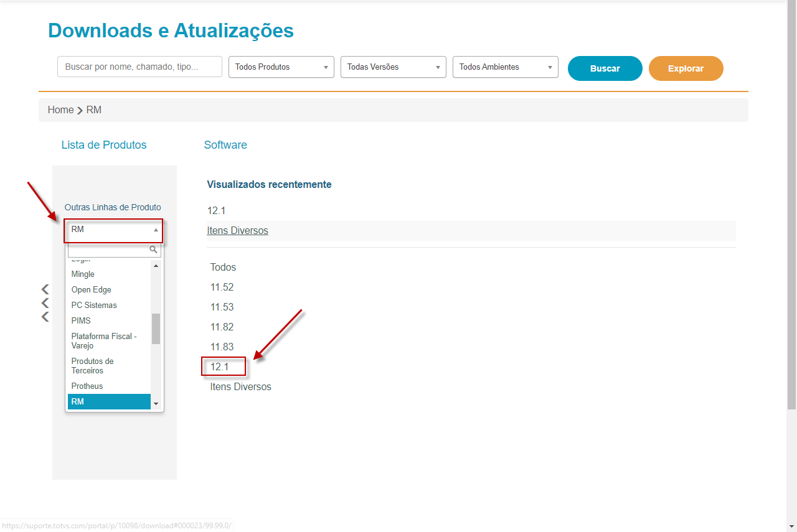Viewport: 797px width, 532px height.
Task: Open the Todas Versões dropdown
Action: (394, 67)
